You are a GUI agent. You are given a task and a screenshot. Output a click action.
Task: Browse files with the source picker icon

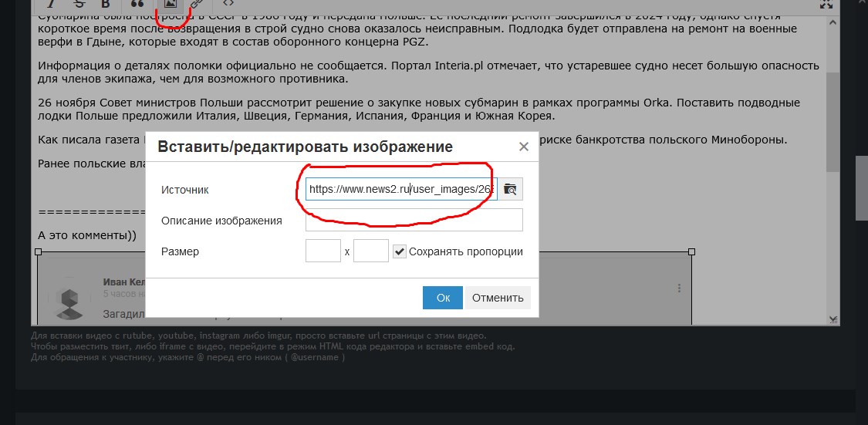[x=510, y=189]
